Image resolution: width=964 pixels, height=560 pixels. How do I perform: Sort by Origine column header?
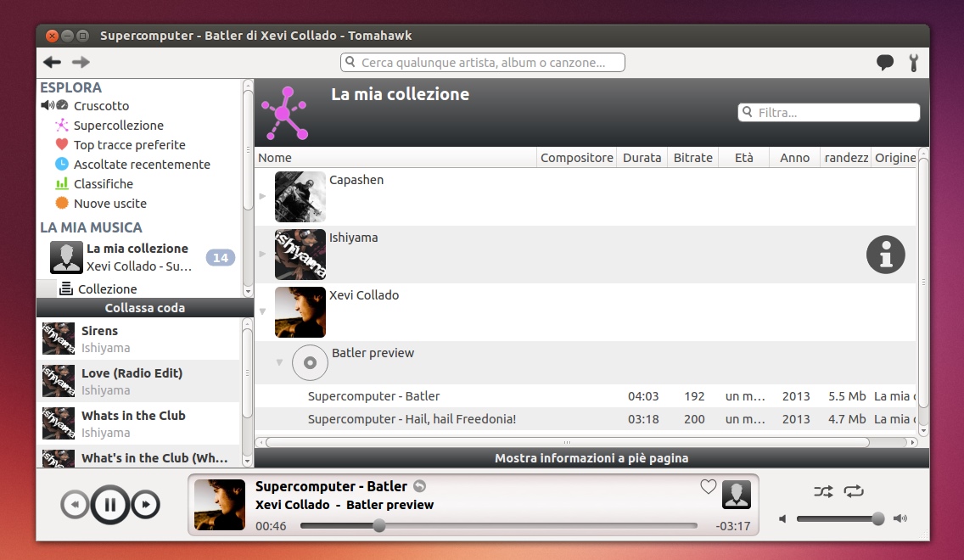pyautogui.click(x=894, y=158)
